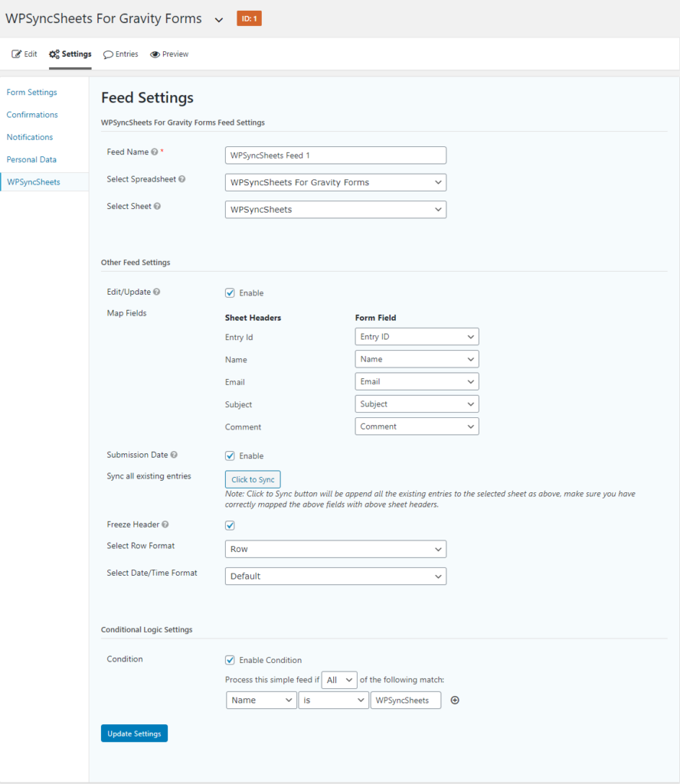Click the Select Row Format label
This screenshot has height=784, width=680.
tap(140, 545)
